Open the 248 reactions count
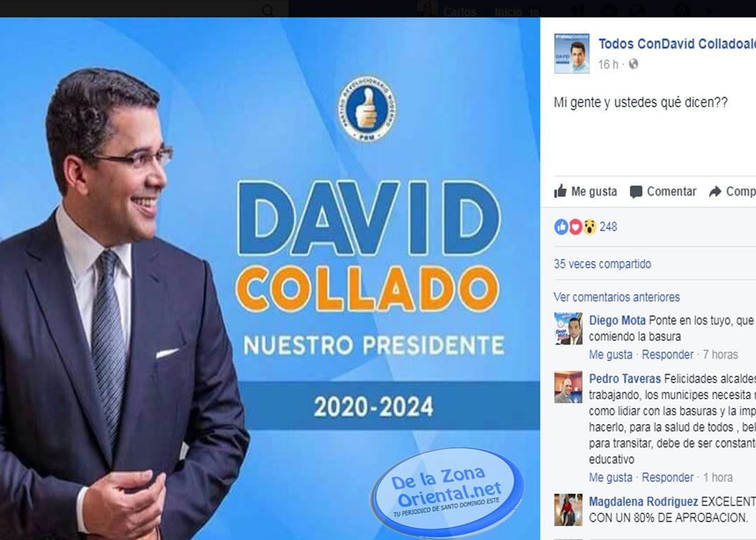Viewport: 756px width, 540px height. [608, 227]
